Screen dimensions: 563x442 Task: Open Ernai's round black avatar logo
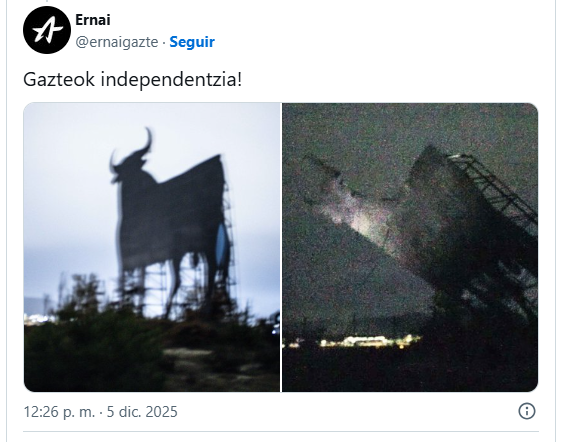47,30
